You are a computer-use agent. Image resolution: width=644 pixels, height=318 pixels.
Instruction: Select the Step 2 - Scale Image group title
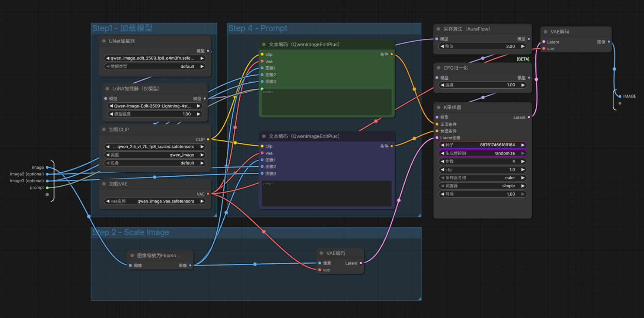coord(131,232)
